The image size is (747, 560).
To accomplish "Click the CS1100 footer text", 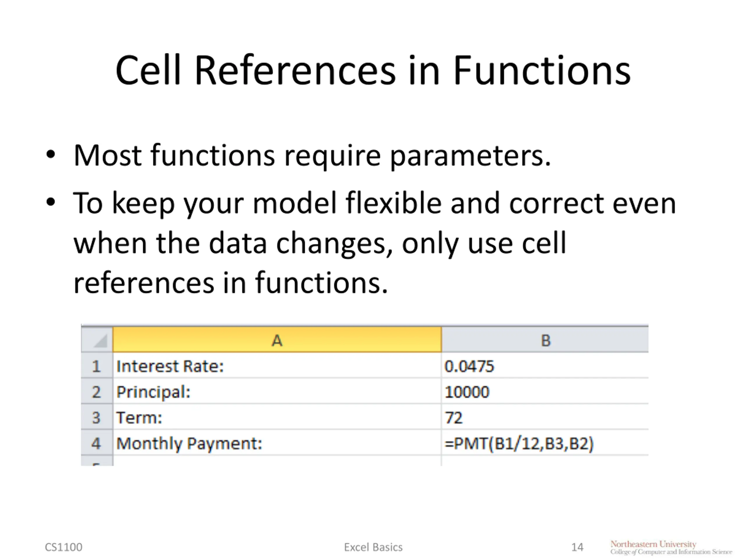I will click(x=64, y=547).
